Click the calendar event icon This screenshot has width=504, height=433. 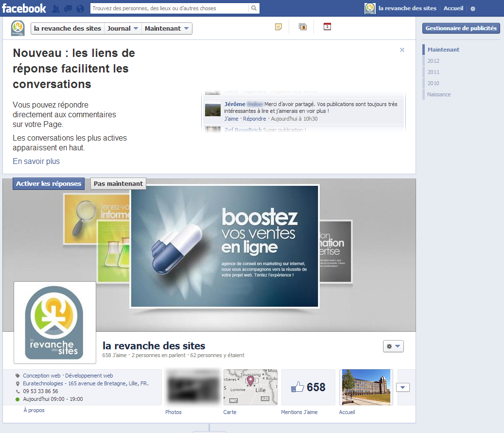pos(327,26)
